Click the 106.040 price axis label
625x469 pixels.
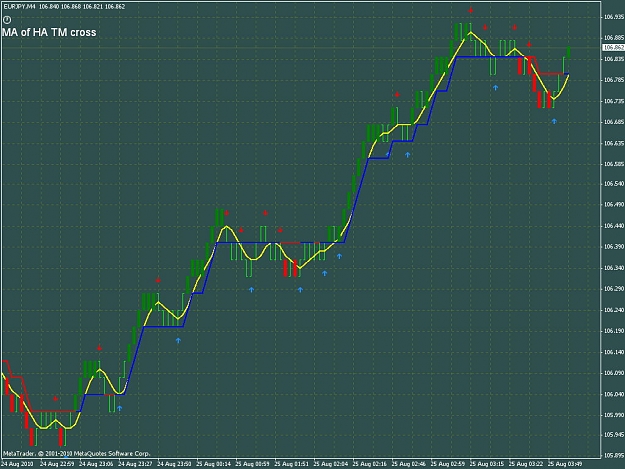click(x=614, y=394)
